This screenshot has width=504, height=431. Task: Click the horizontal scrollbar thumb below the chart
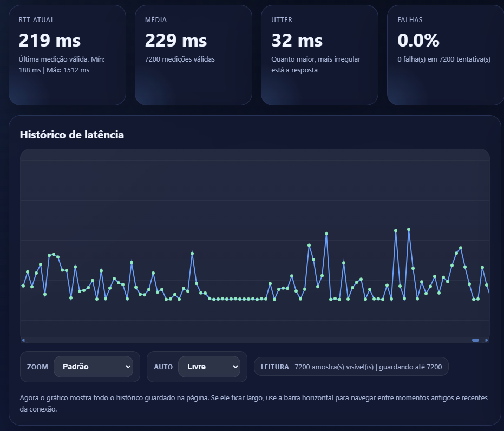pyautogui.click(x=475, y=340)
